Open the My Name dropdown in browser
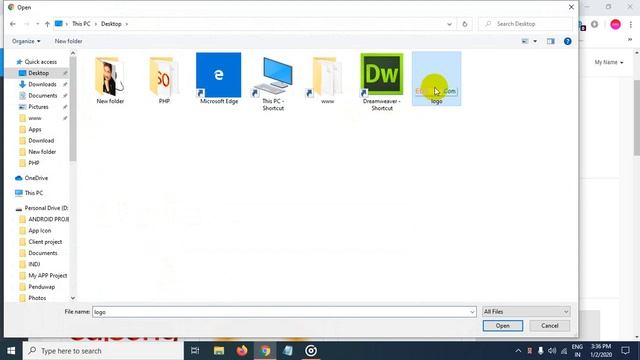This screenshot has height=360, width=640. click(x=609, y=62)
